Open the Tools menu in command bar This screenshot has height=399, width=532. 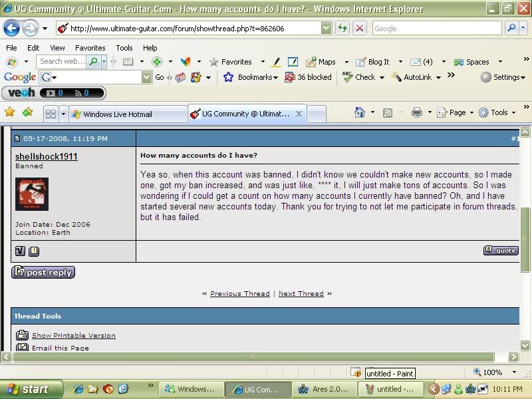pyautogui.click(x=497, y=112)
